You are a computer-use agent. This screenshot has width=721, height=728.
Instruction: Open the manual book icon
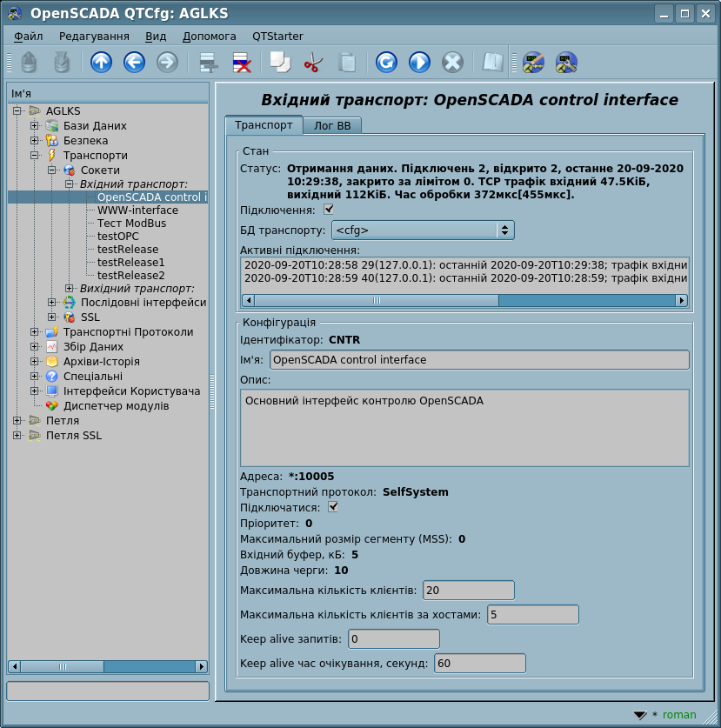pos(492,63)
